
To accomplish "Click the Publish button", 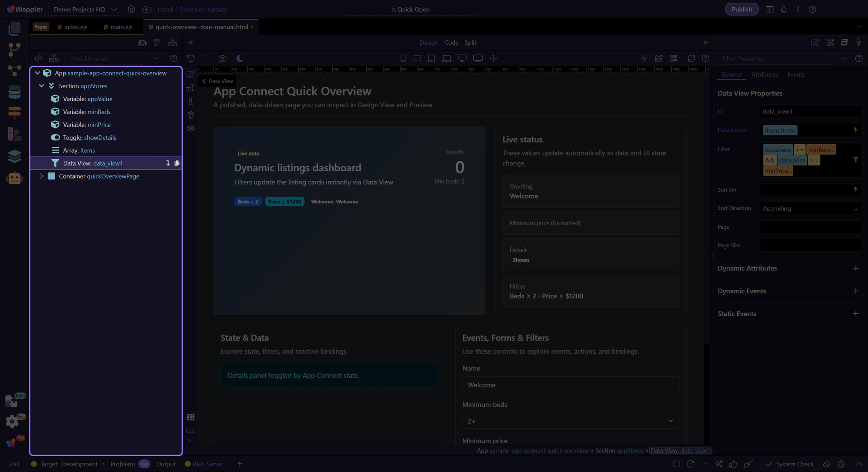I will pos(741,9).
